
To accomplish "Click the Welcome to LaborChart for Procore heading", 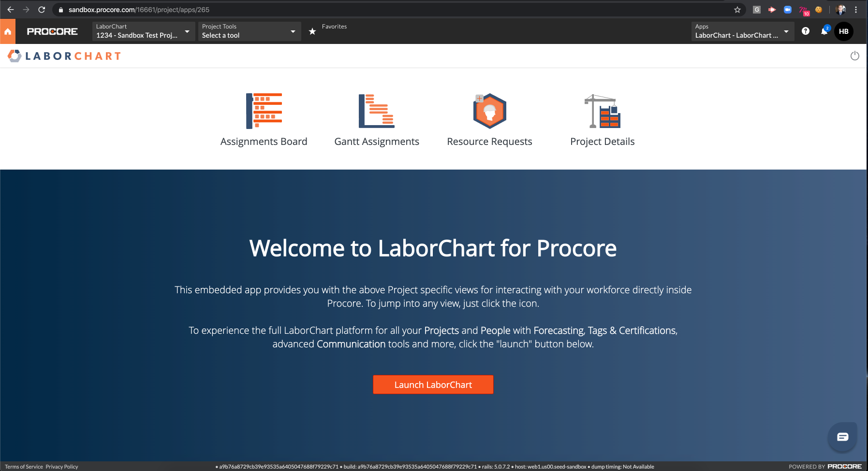I will 433,248.
